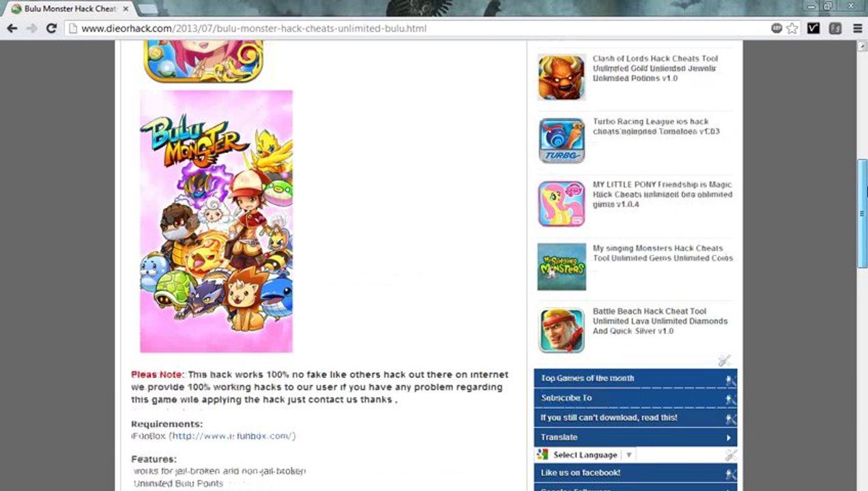Open Battle Beach Hack Cheat Tool link
Screen dimensions: 868x491
[x=660, y=321]
